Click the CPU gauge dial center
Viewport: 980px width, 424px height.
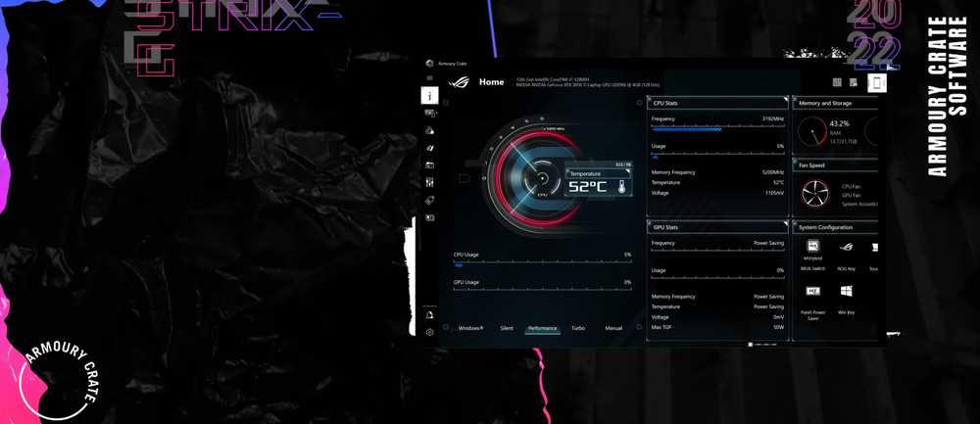[542, 179]
